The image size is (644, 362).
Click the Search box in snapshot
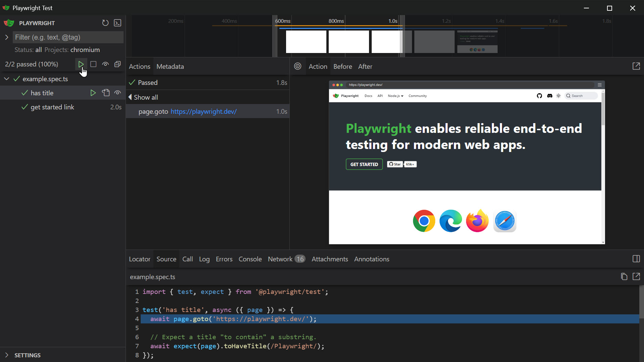(581, 96)
